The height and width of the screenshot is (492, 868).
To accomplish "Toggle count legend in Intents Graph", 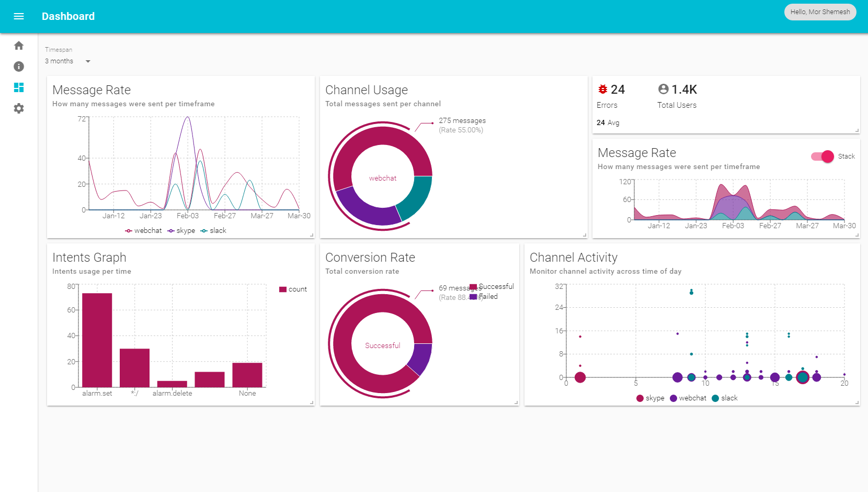I will pos(293,289).
